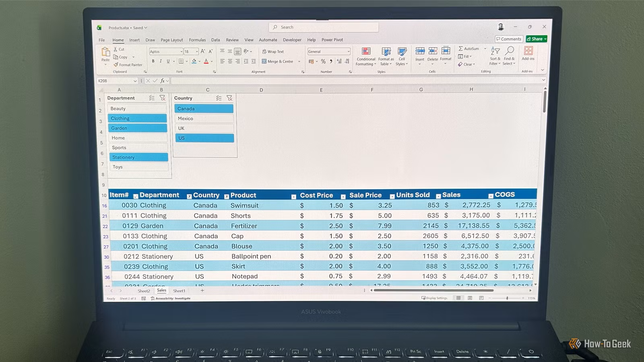Click the Comma Style icon
The image size is (644, 362).
(331, 61)
